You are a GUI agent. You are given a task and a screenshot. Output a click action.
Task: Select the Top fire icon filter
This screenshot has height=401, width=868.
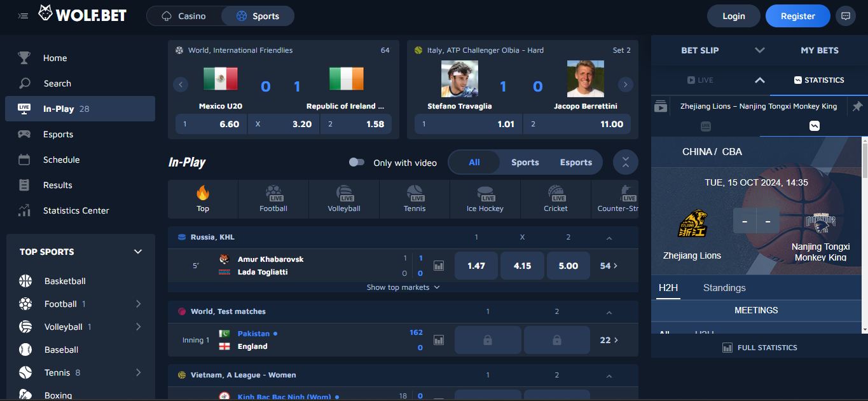click(203, 199)
